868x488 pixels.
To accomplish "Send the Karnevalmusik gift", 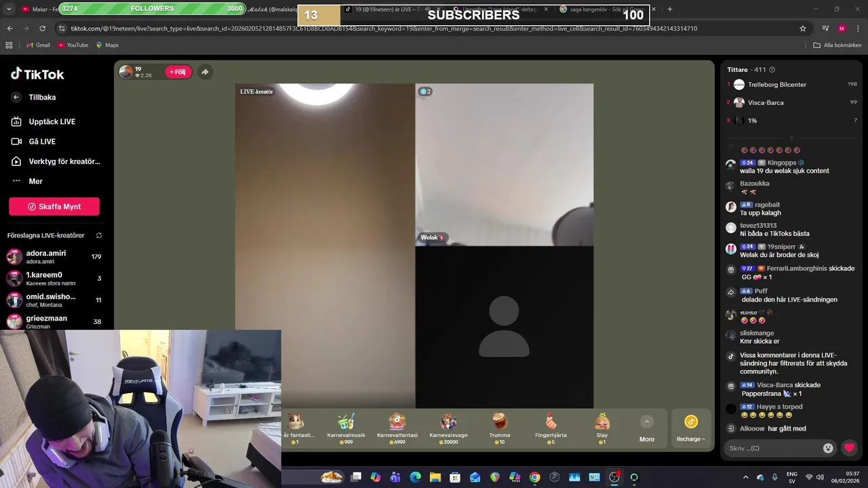I will [x=346, y=428].
